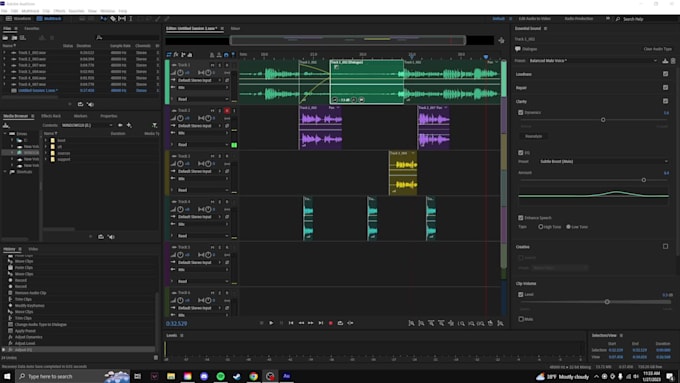The height and width of the screenshot is (383, 680).
Task: Click Skip Selection icon in transport
Action: point(350,323)
